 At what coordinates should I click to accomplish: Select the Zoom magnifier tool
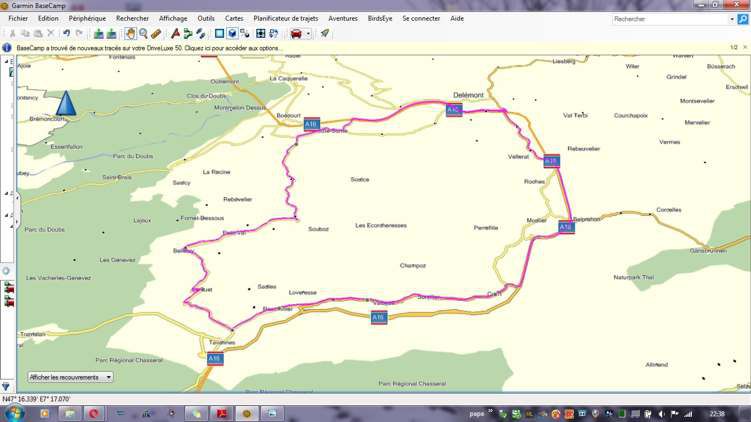[144, 33]
